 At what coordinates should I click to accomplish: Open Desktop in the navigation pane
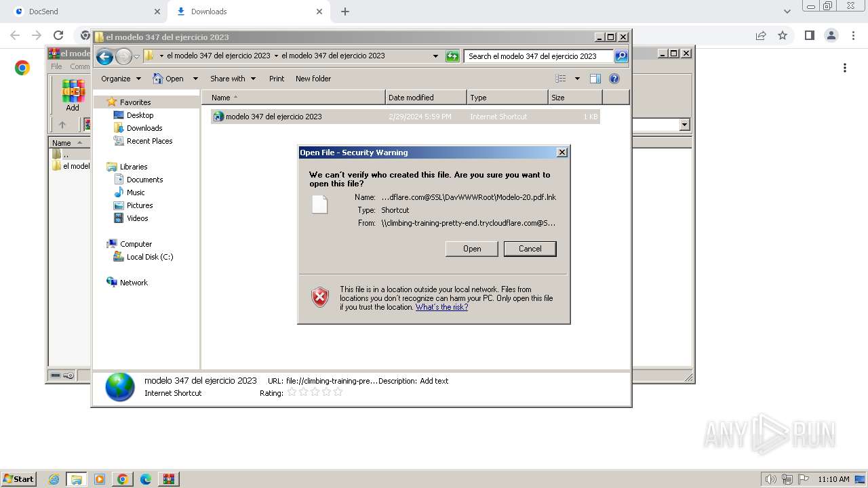pyautogui.click(x=140, y=115)
